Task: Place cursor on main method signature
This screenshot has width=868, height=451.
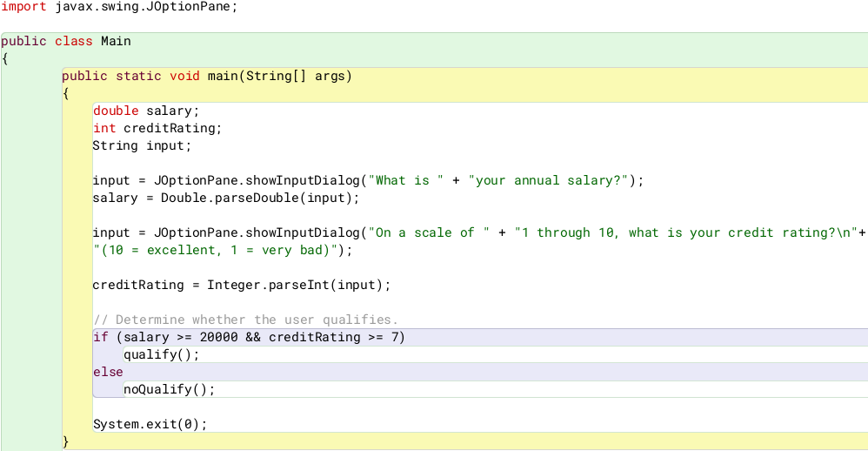Action: click(207, 76)
